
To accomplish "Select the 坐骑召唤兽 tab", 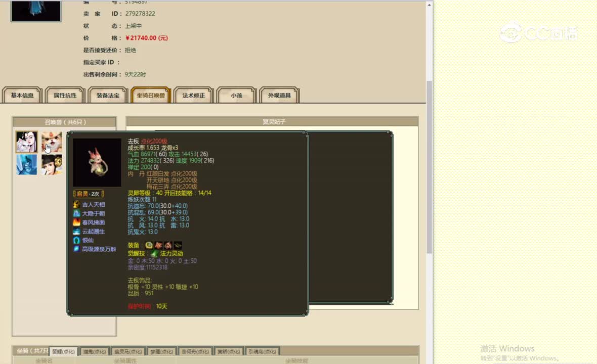I will pos(151,96).
